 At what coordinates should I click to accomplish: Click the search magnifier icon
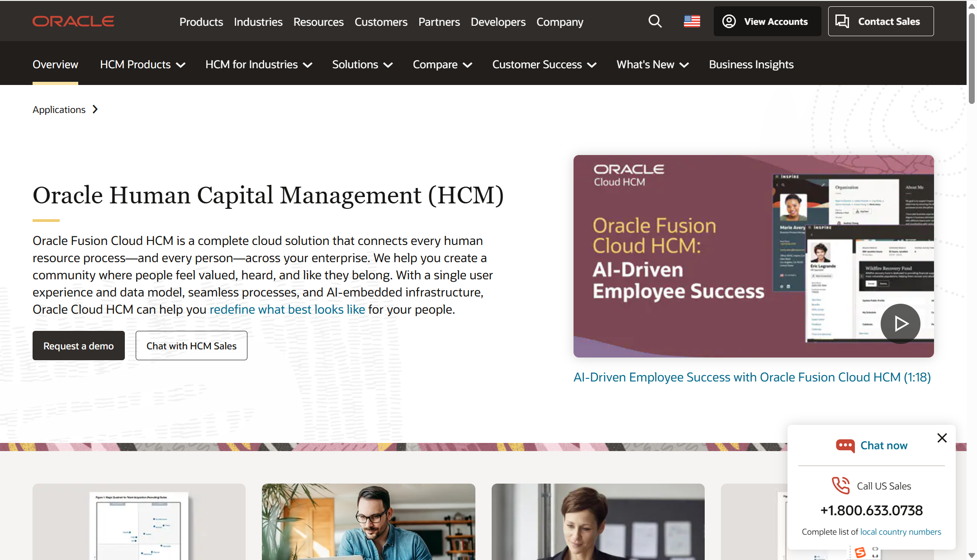point(654,21)
